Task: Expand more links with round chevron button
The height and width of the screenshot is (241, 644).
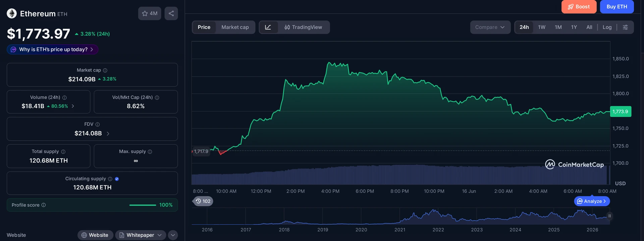Action: [x=173, y=235]
